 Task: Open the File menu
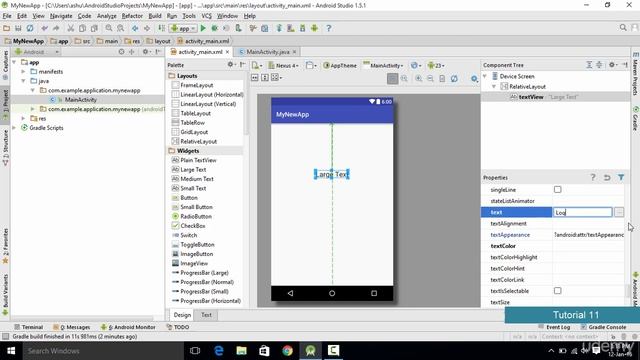(7, 16)
